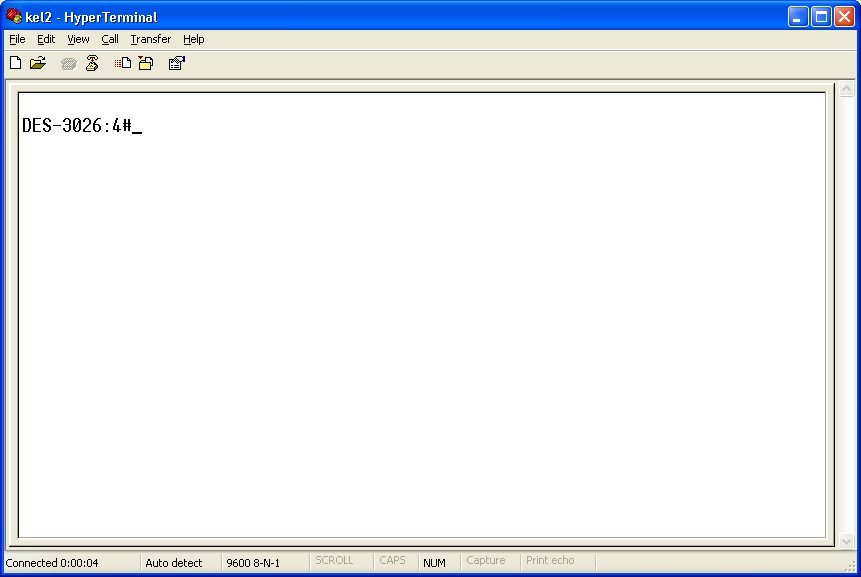Click the HyperTerminal title bar icon
Screen dimensions: 861x577
pyautogui.click(x=14, y=16)
